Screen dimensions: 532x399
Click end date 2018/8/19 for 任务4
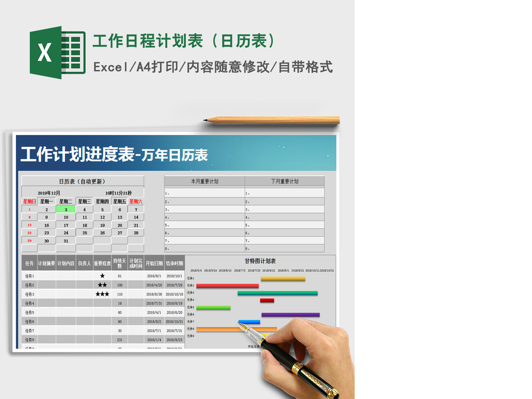175,303
